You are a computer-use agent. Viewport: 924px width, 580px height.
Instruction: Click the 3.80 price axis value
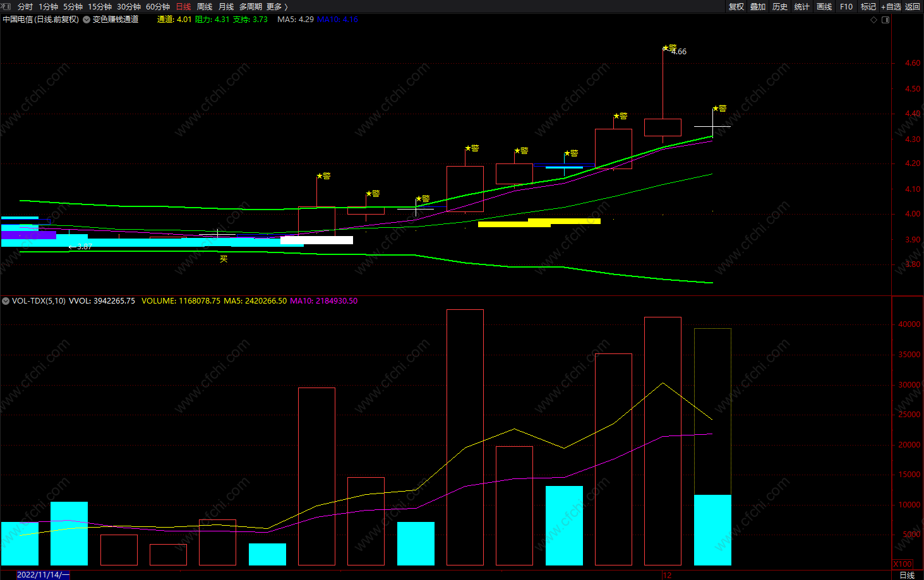tap(913, 264)
